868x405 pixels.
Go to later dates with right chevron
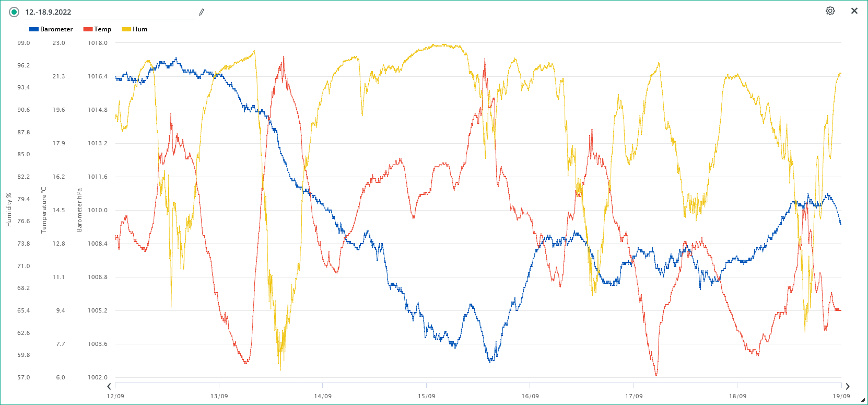pyautogui.click(x=848, y=387)
